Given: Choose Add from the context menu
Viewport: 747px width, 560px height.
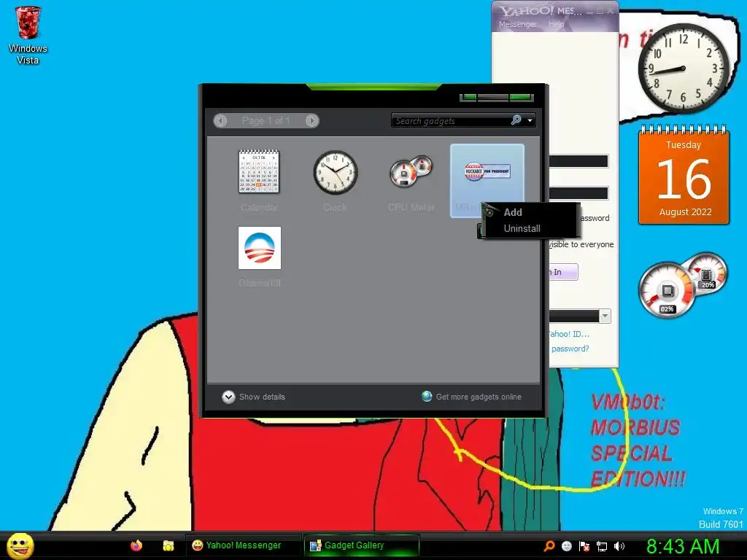Looking at the screenshot, I should tap(513, 212).
